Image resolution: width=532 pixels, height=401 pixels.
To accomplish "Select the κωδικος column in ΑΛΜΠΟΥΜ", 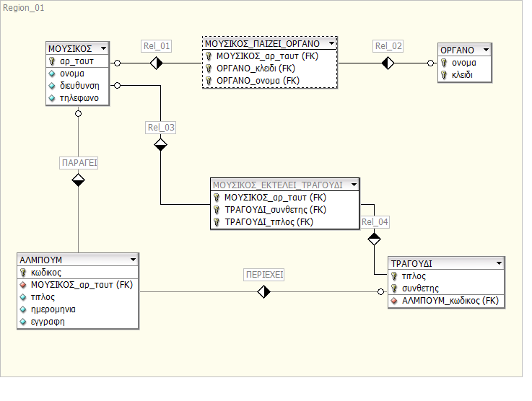I will [46, 273].
